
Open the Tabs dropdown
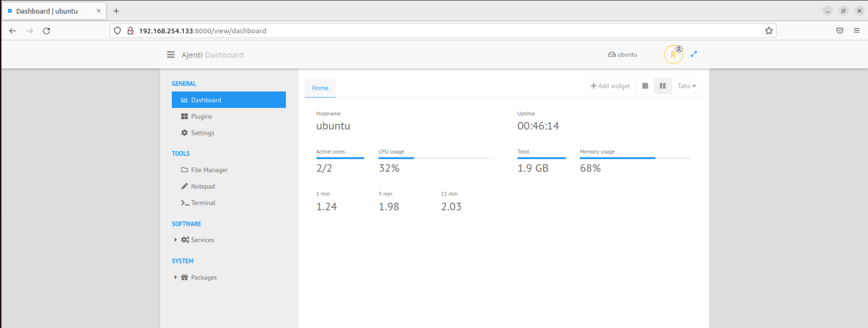[687, 86]
